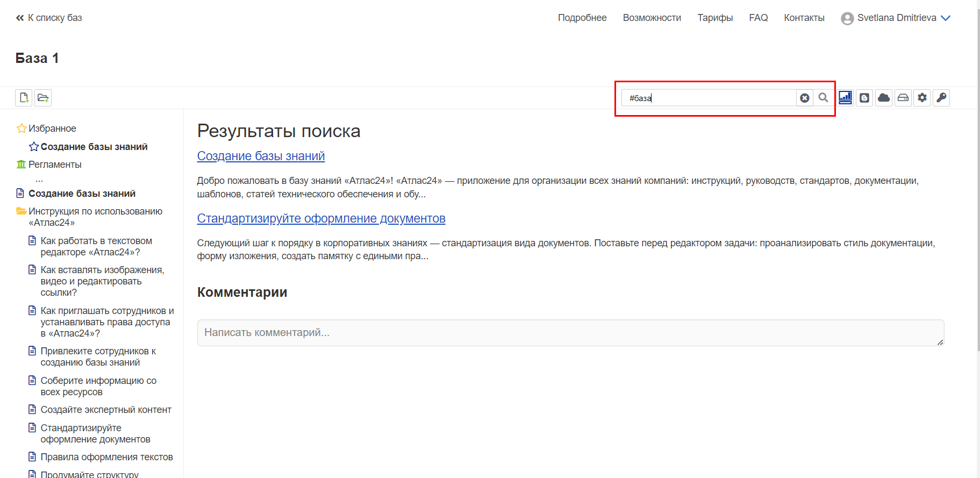
Task: Focus the search field containing #база
Action: pos(709,98)
